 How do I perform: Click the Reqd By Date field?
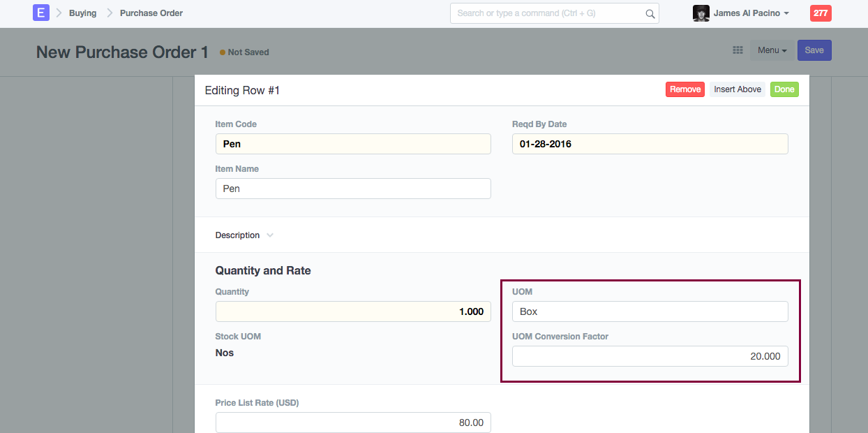click(x=650, y=144)
